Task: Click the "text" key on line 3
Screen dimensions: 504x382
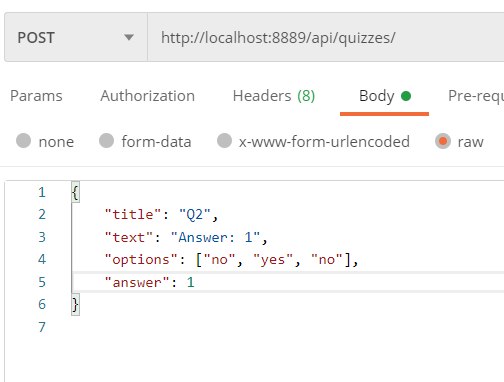Action: (129, 237)
